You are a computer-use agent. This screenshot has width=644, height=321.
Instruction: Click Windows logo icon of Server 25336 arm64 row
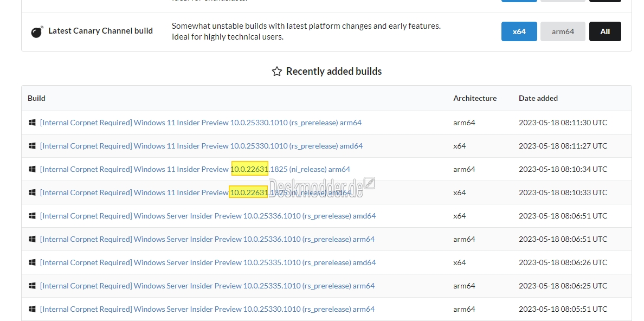pos(32,239)
